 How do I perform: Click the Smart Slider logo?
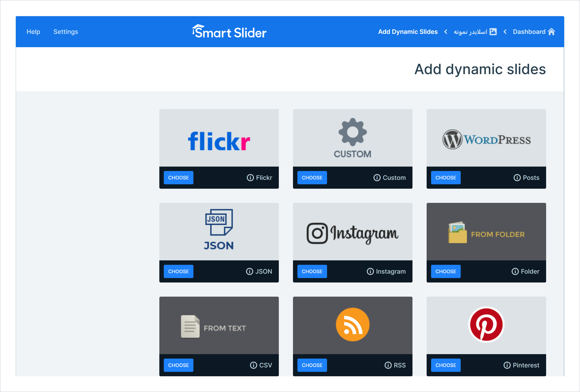[229, 32]
